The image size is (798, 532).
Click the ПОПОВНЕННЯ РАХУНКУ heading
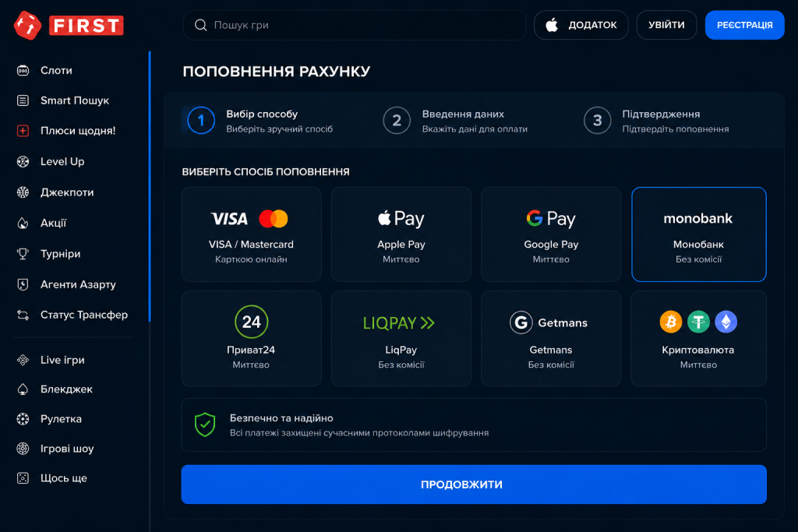click(x=277, y=71)
